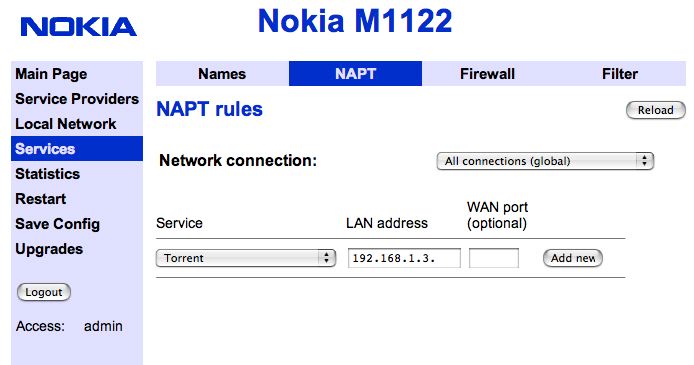Open Local Network section

66,124
